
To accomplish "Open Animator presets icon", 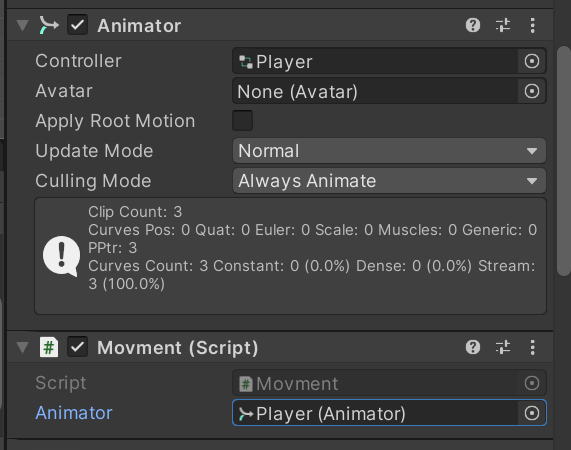I will [503, 25].
